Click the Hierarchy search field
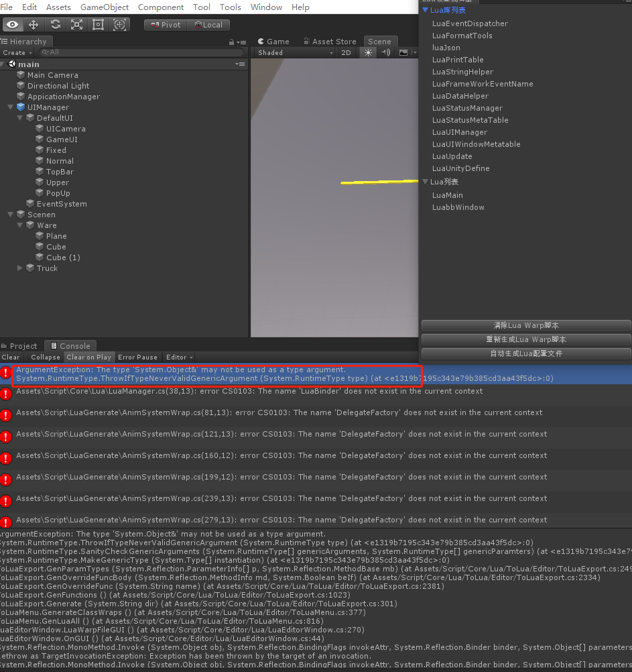This screenshot has height=672, width=632. coord(141,52)
